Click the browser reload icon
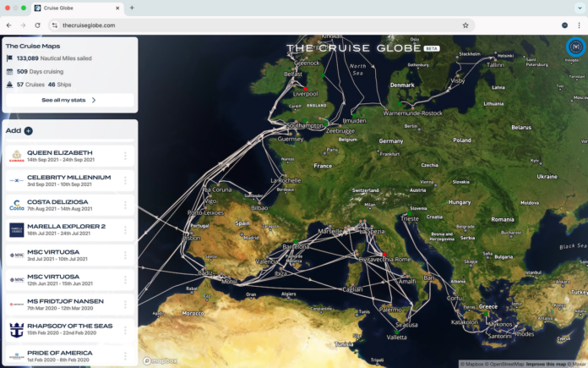The width and height of the screenshot is (588, 368). 38,25
